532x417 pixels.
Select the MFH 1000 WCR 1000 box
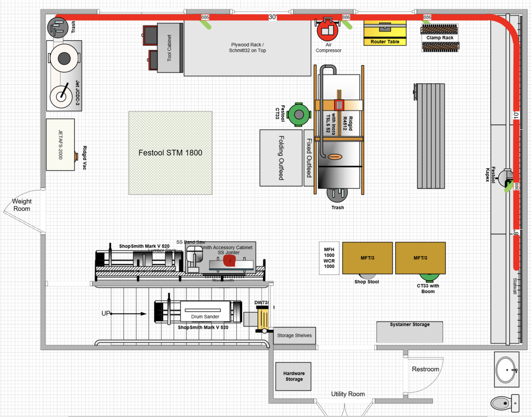(329, 258)
